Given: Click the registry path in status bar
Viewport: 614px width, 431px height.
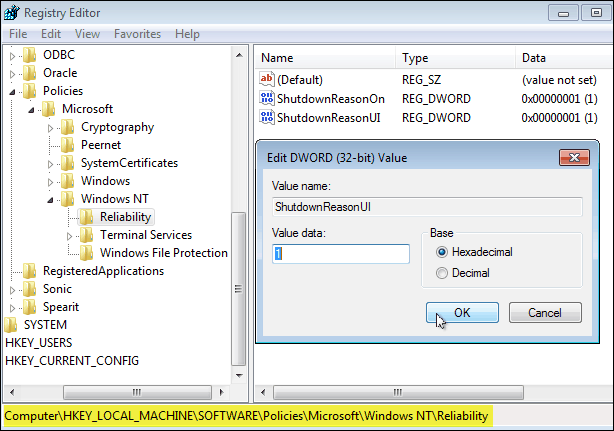Looking at the screenshot, I should click(246, 416).
